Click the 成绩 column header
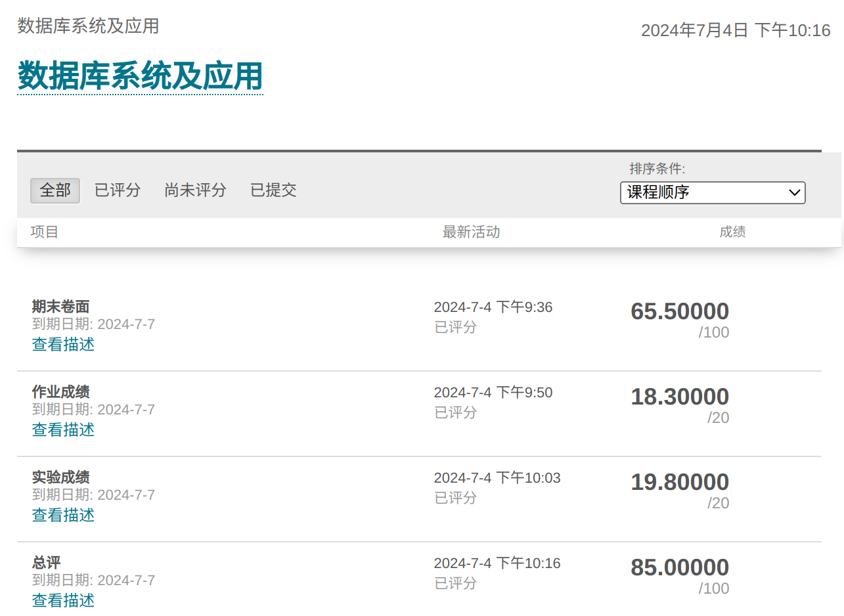The image size is (844, 616). (x=732, y=232)
